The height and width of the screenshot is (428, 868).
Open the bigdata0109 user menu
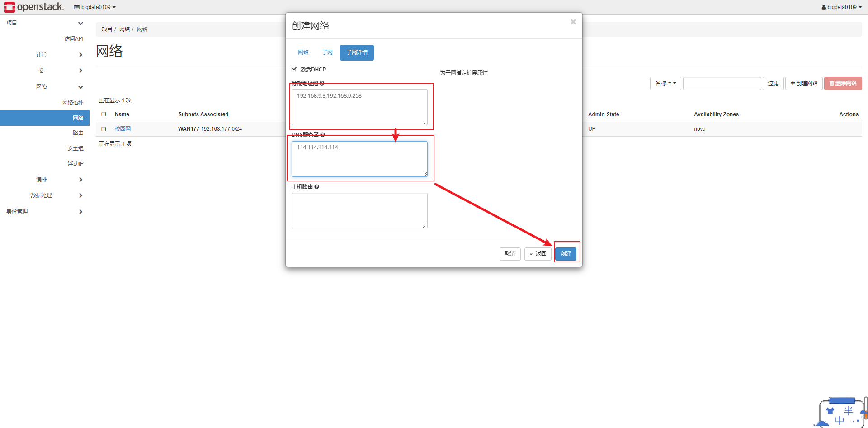pos(842,7)
